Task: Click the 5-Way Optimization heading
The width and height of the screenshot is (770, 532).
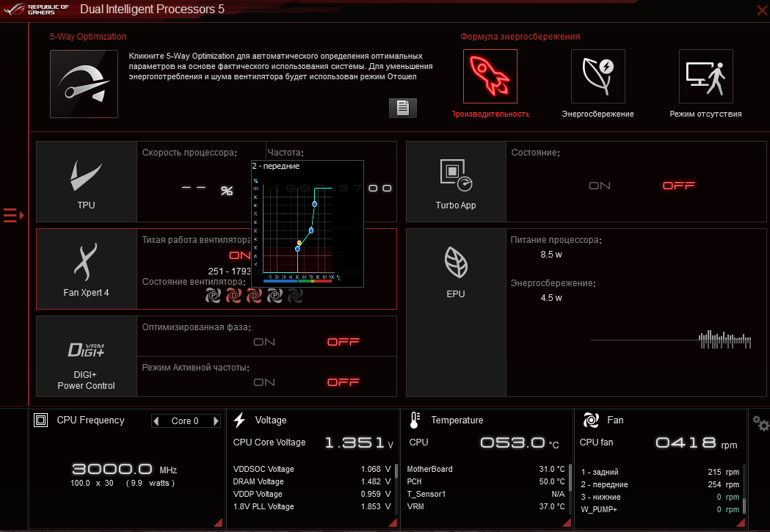Action: click(x=88, y=36)
